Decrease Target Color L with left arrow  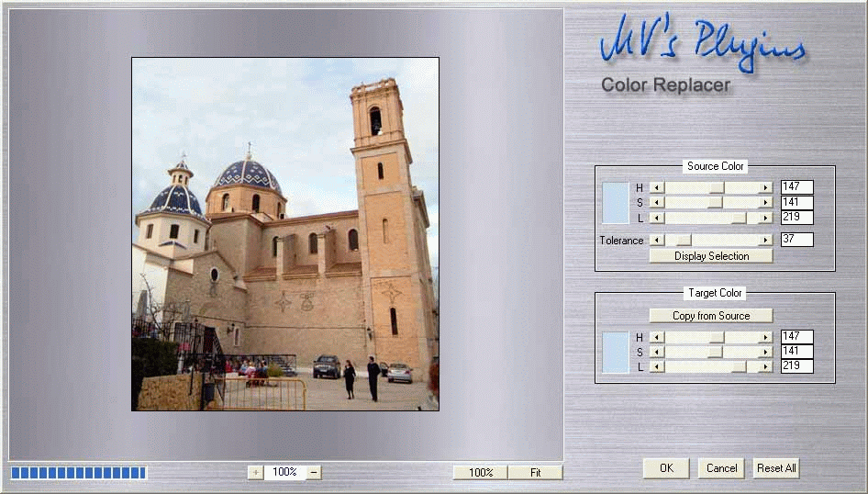pos(657,366)
